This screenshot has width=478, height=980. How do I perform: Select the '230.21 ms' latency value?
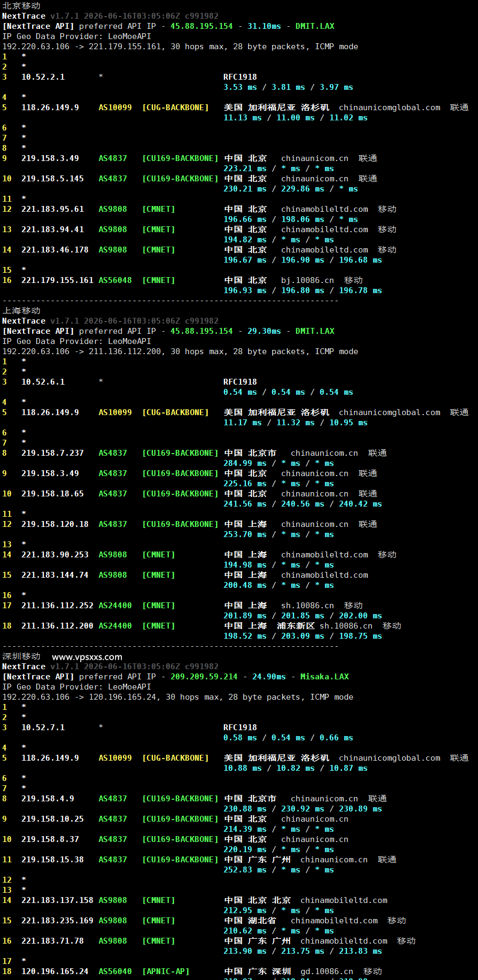245,188
